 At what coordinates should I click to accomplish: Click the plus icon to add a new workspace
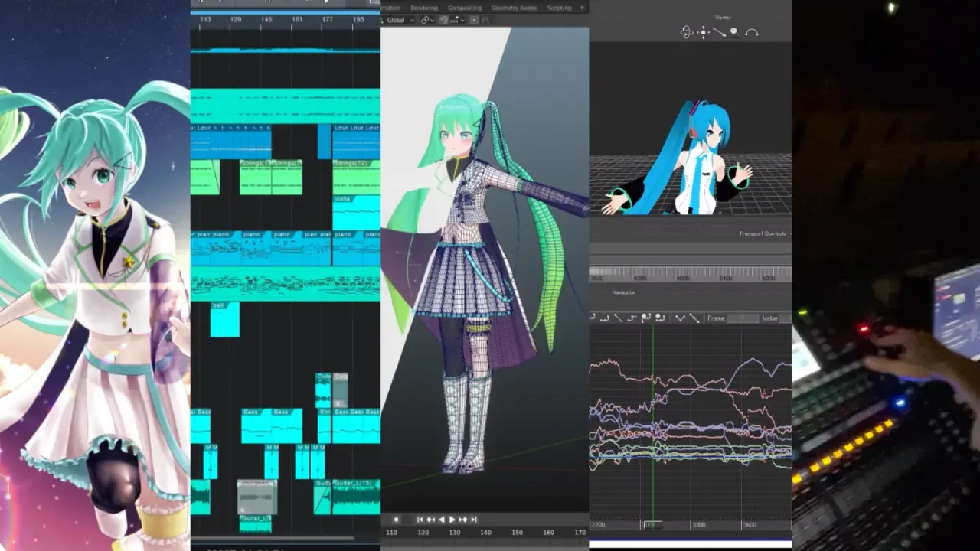[583, 8]
